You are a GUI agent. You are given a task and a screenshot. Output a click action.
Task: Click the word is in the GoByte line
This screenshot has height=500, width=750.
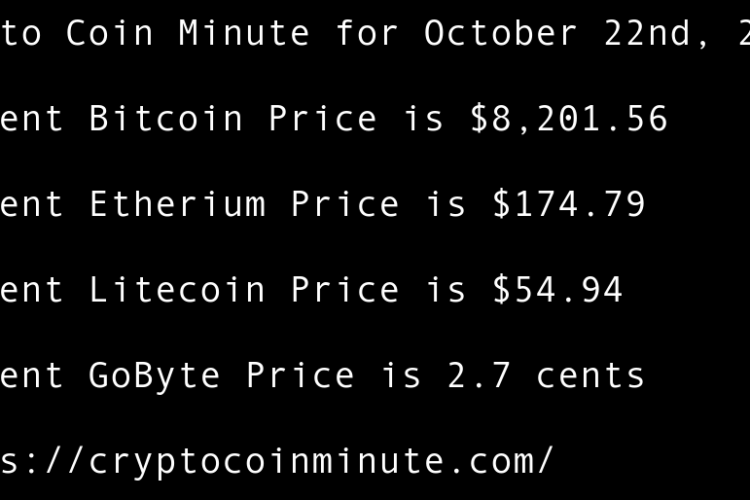click(401, 376)
